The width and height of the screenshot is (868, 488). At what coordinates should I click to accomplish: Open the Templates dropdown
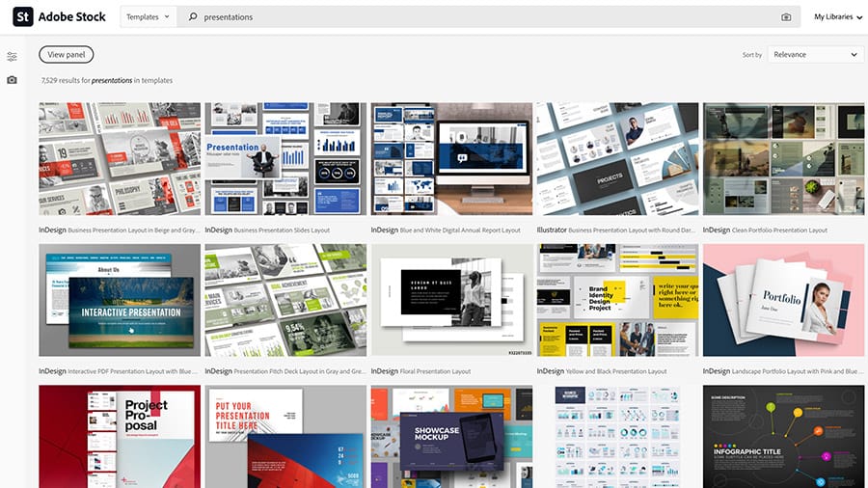tap(148, 16)
